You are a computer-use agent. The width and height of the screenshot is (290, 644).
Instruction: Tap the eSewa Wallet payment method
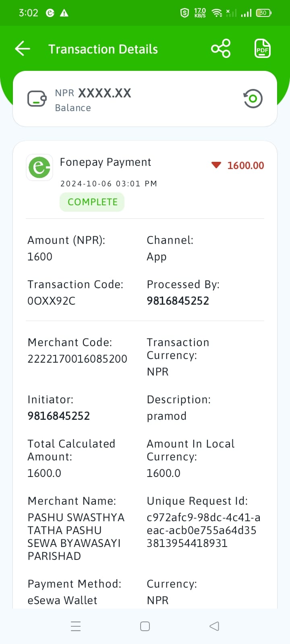tap(62, 600)
